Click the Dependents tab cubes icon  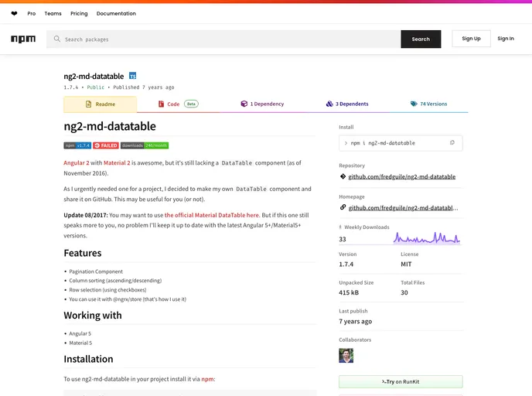point(329,104)
